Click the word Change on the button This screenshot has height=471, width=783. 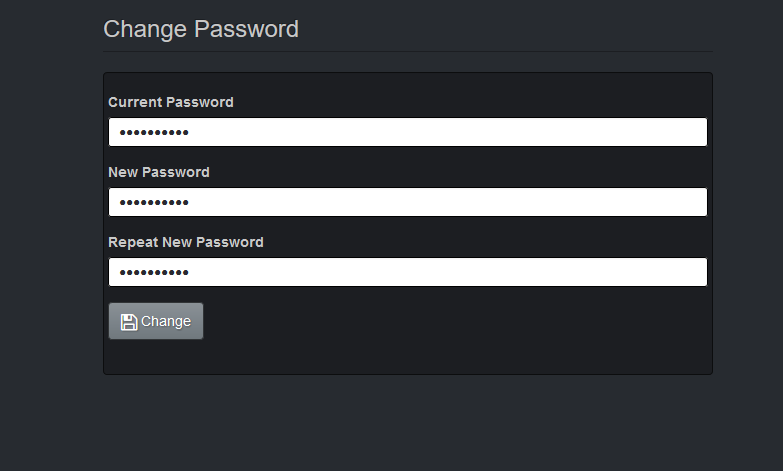tap(166, 321)
